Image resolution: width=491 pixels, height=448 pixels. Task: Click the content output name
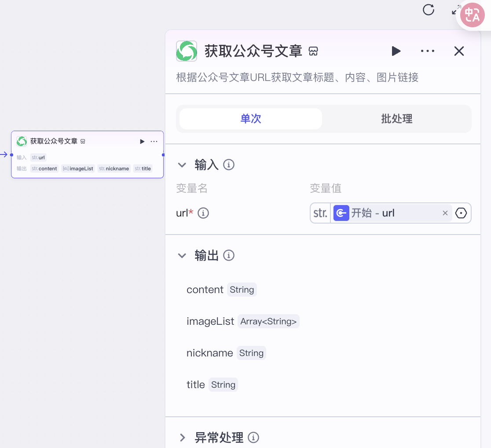coord(205,290)
